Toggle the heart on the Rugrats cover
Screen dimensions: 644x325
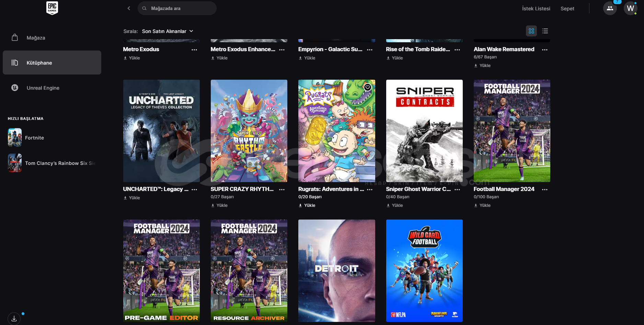click(368, 87)
